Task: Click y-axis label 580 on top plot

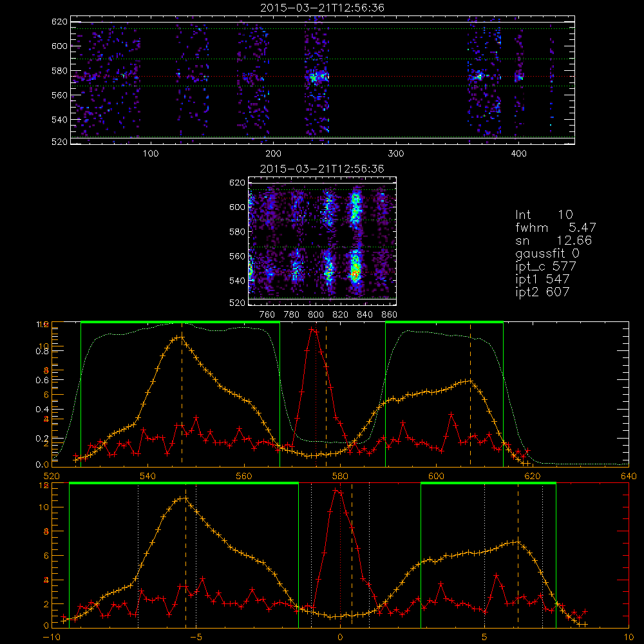Action: click(59, 71)
